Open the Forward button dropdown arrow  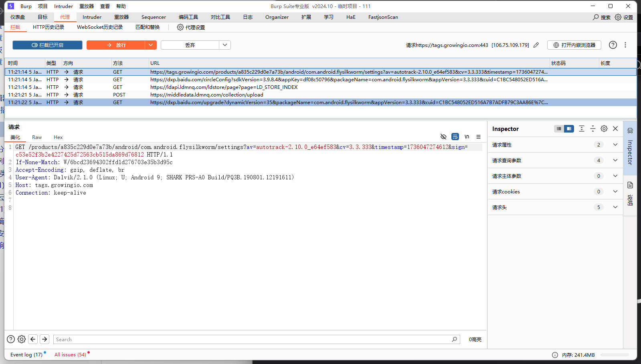(x=151, y=45)
